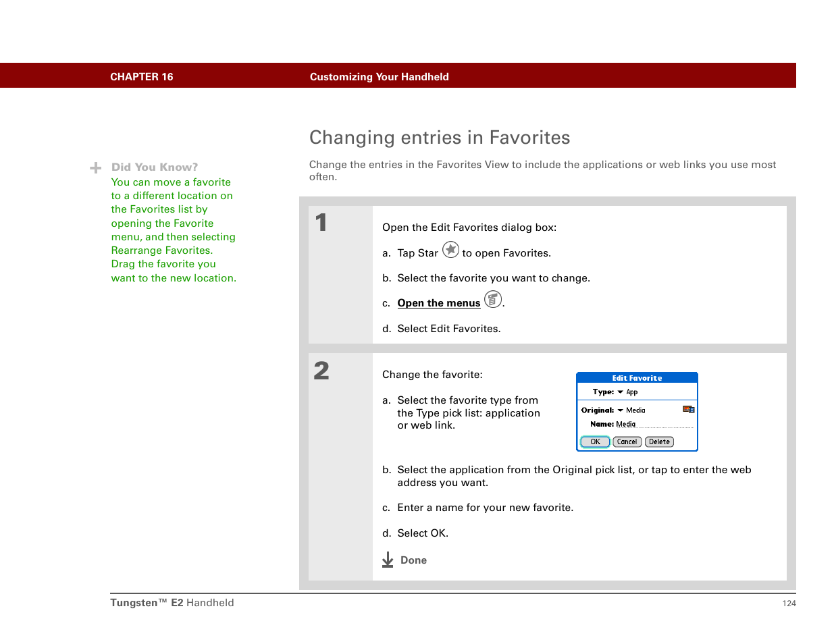This screenshot has width=834, height=644.
Task: Click the 'Change the favorite:' step text
Action: 432,375
